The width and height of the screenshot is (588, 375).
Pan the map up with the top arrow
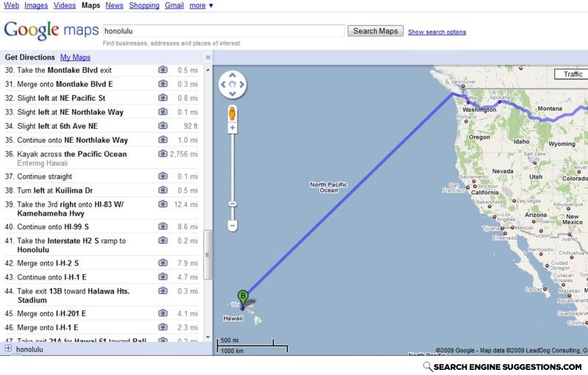click(x=232, y=76)
